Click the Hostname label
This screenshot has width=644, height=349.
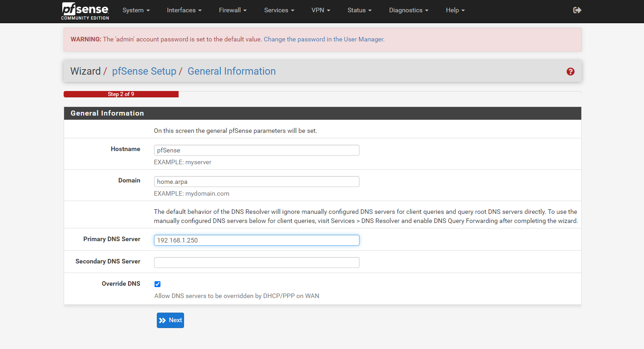tap(125, 149)
